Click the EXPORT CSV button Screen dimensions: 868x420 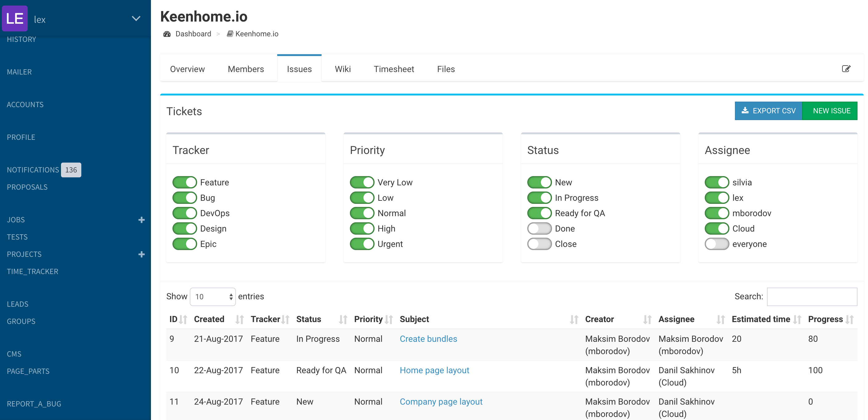pyautogui.click(x=769, y=111)
